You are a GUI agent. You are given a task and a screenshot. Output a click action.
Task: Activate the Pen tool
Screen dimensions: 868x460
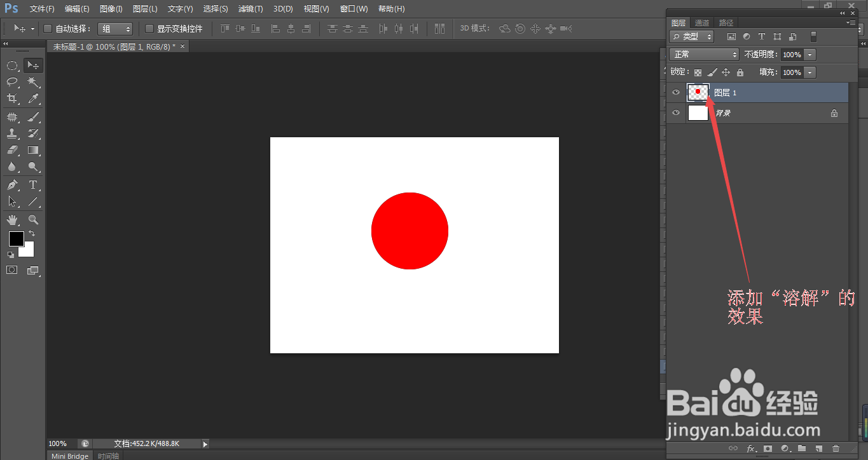(12, 185)
